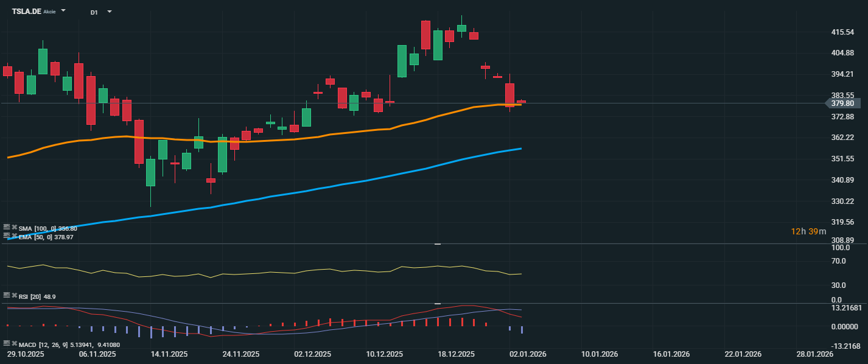Click the 14.11.2025 date label
This screenshot has height=364, width=868.
tap(169, 354)
